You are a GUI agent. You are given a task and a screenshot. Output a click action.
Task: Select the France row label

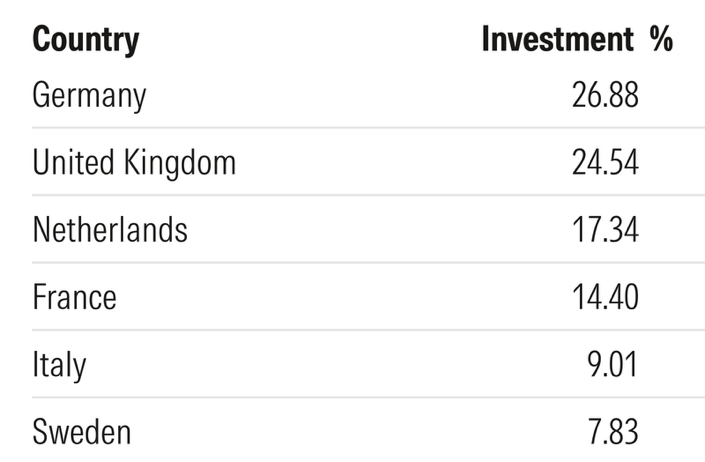click(74, 297)
